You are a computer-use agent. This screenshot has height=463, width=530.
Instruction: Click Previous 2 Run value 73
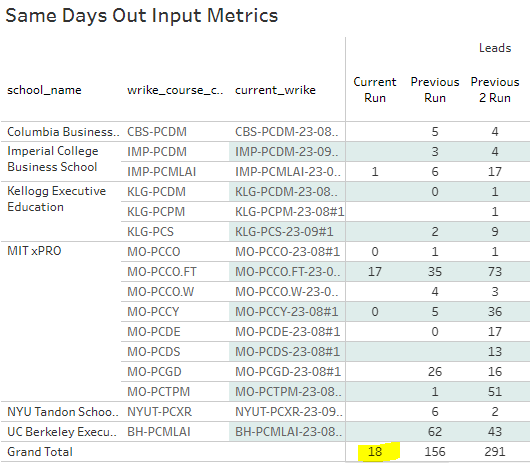pos(495,272)
